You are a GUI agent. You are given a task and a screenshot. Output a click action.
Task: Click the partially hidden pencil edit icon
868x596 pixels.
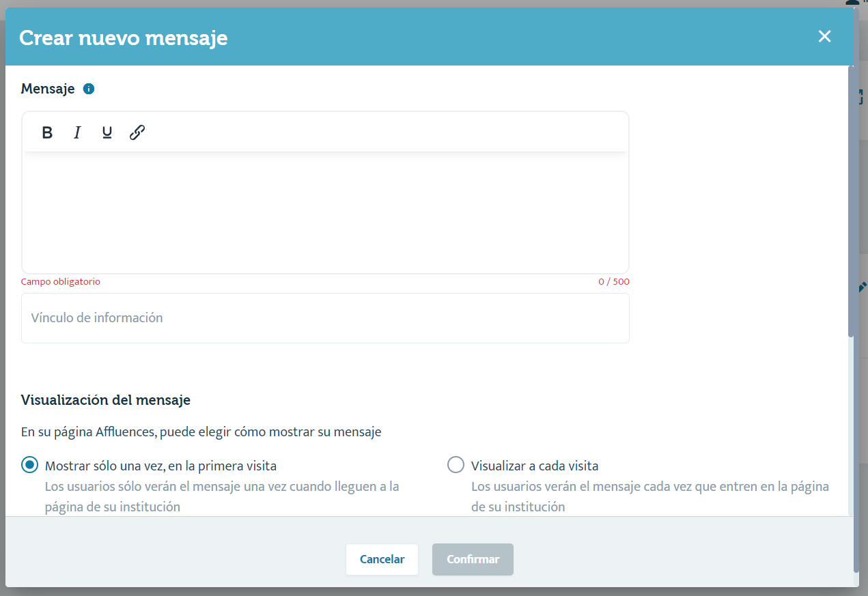(862, 287)
